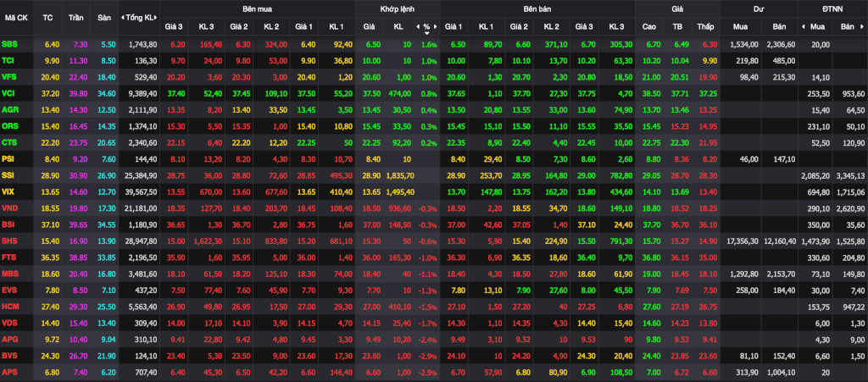Viewport: 868px width, 382px height.
Task: Open the PSI stock symbol
Action: pyautogui.click(x=8, y=158)
